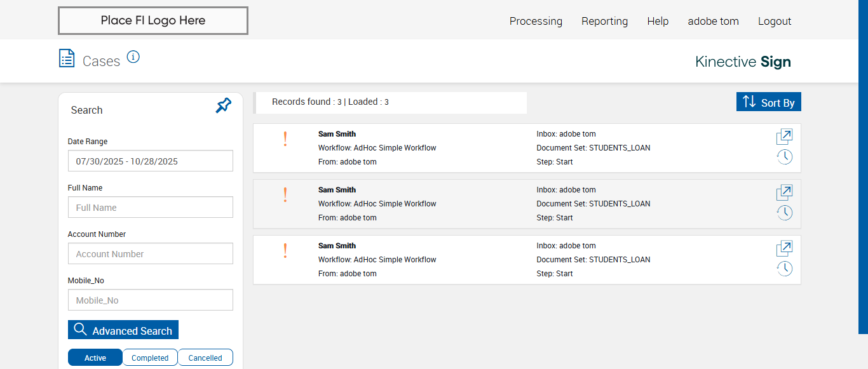The height and width of the screenshot is (369, 868).
Task: Switch to Completed cases filter
Action: click(x=150, y=358)
